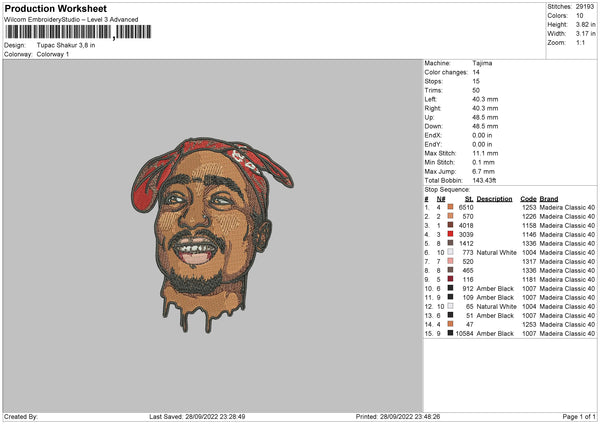The height and width of the screenshot is (424, 600).
Task: Click the 'Created By:' footer label
Action: pos(21,416)
